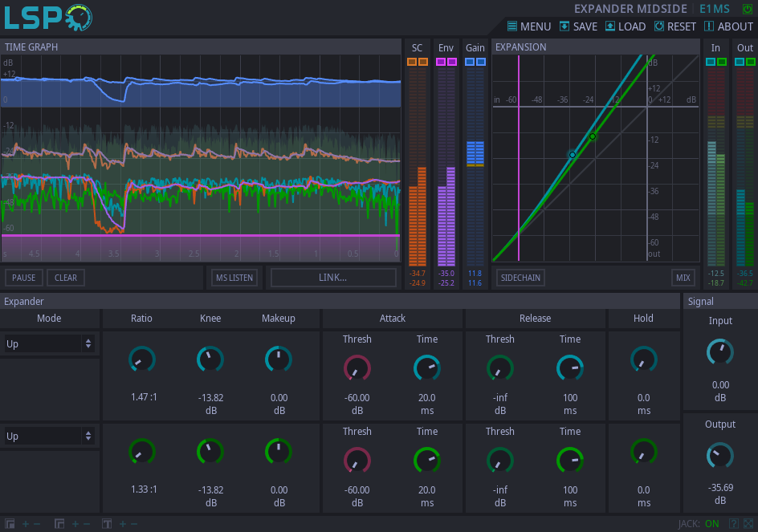Open the SIDECHAIN settings button
Image resolution: width=758 pixels, height=532 pixels.
click(x=520, y=278)
